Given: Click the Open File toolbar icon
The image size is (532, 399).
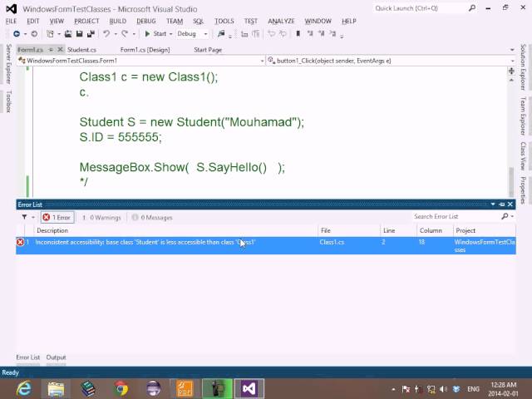Looking at the screenshot, I should pos(68,33).
